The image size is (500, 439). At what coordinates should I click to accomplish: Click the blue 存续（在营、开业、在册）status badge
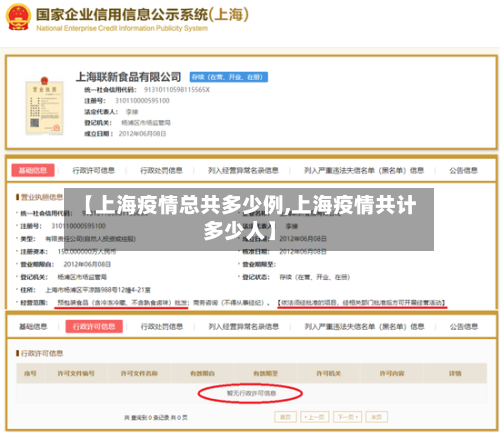[x=229, y=77]
